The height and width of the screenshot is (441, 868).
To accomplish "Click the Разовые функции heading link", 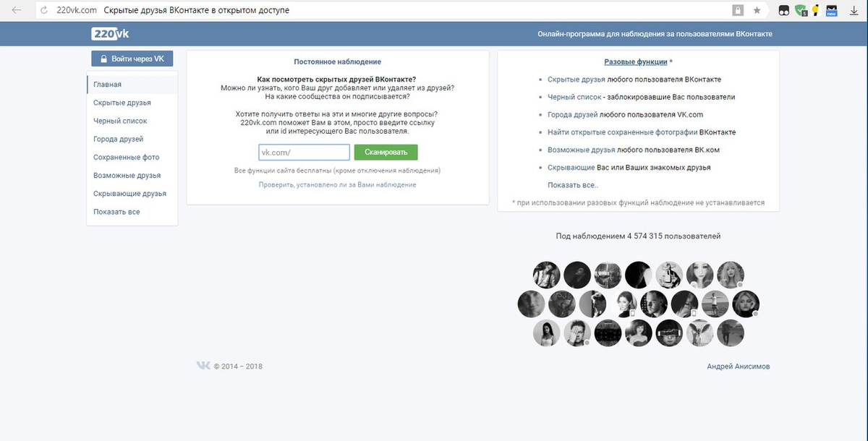I will tap(636, 62).
